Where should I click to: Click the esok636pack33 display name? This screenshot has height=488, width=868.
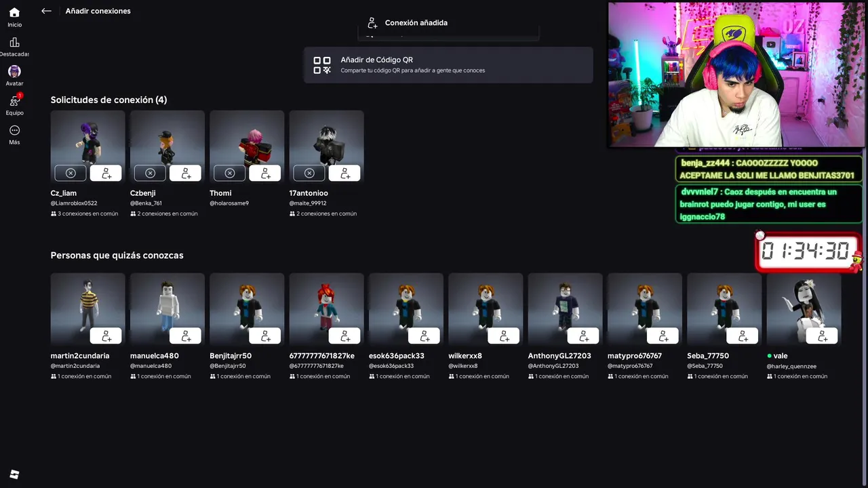(x=397, y=356)
